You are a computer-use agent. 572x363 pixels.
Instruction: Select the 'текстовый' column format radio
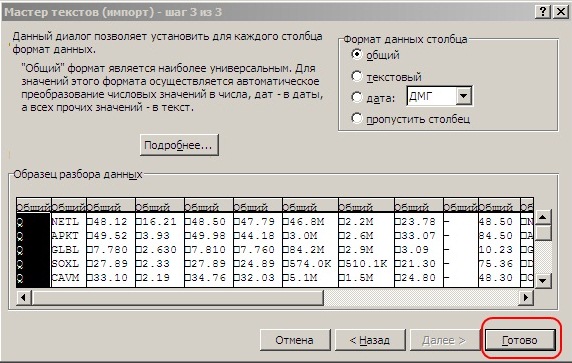(x=356, y=77)
